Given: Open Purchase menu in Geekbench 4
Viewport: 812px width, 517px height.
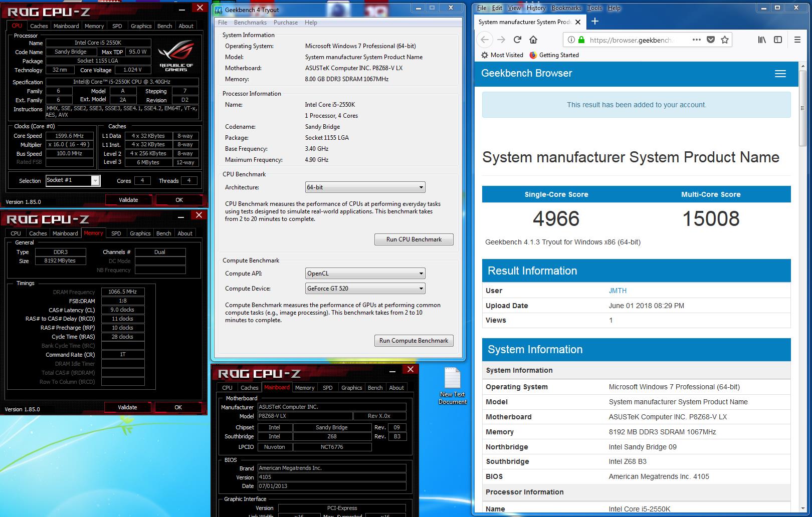Looking at the screenshot, I should 286,23.
